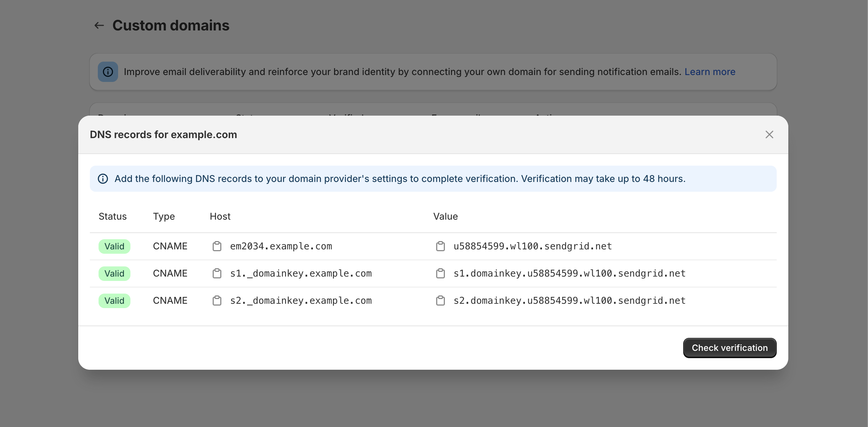Copy s1.domainkey sendgrid value clipboard icon
The image size is (868, 427).
(x=441, y=274)
